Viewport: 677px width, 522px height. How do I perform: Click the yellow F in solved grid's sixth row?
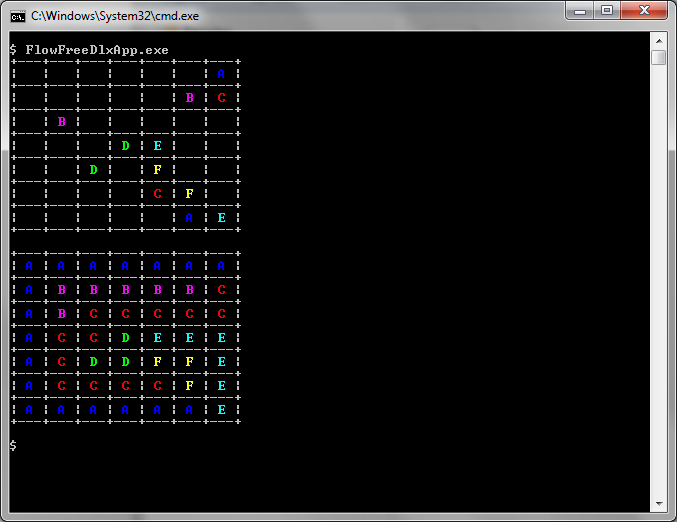(190, 386)
